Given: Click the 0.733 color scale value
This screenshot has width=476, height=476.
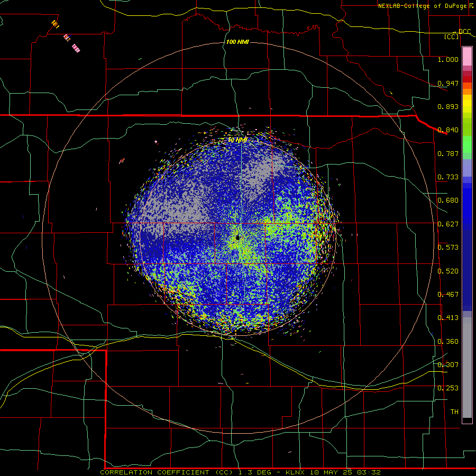Looking at the screenshot, I should click(x=448, y=177).
